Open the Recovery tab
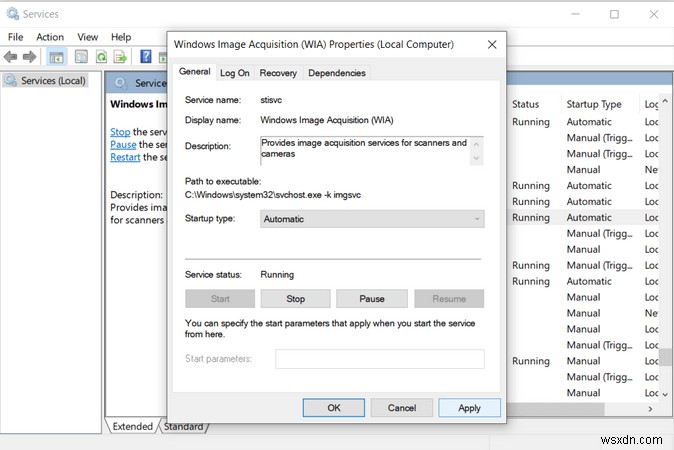This screenshot has width=674, height=450. 278,73
